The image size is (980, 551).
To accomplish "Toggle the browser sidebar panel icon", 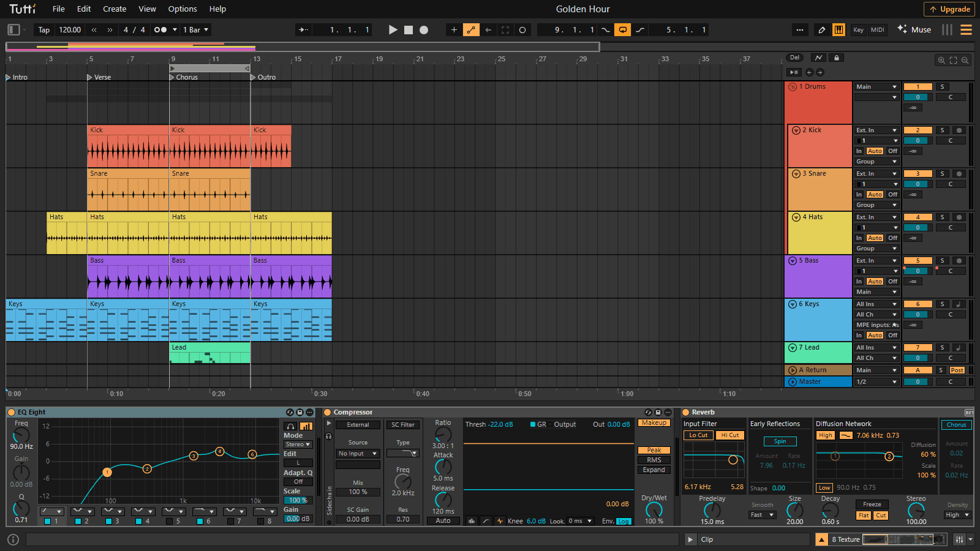I will (x=13, y=29).
